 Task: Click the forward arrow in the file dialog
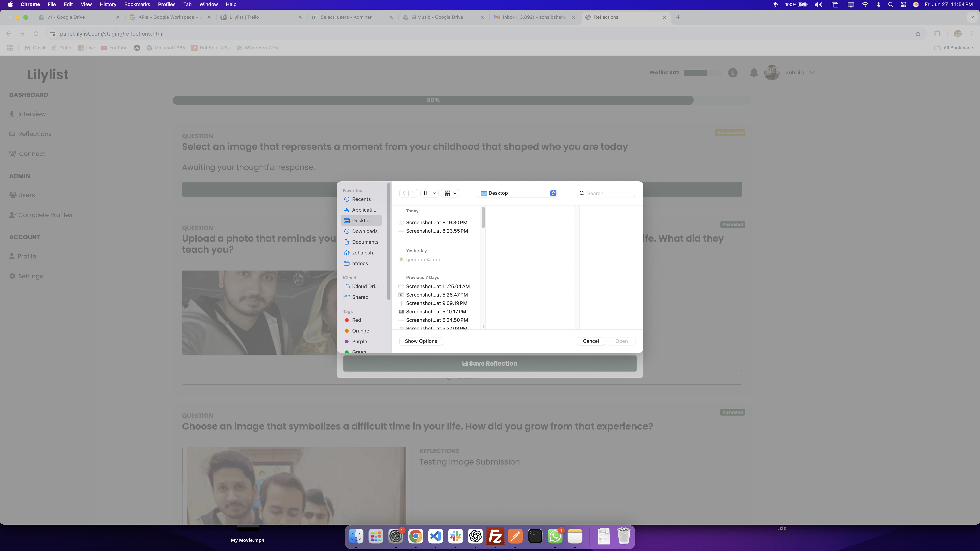pyautogui.click(x=413, y=193)
